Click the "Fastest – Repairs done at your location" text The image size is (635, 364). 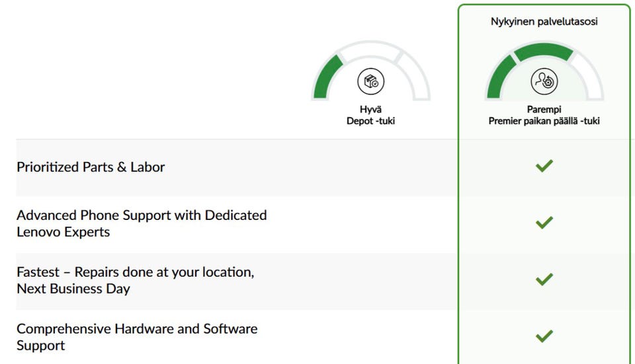[x=135, y=272]
